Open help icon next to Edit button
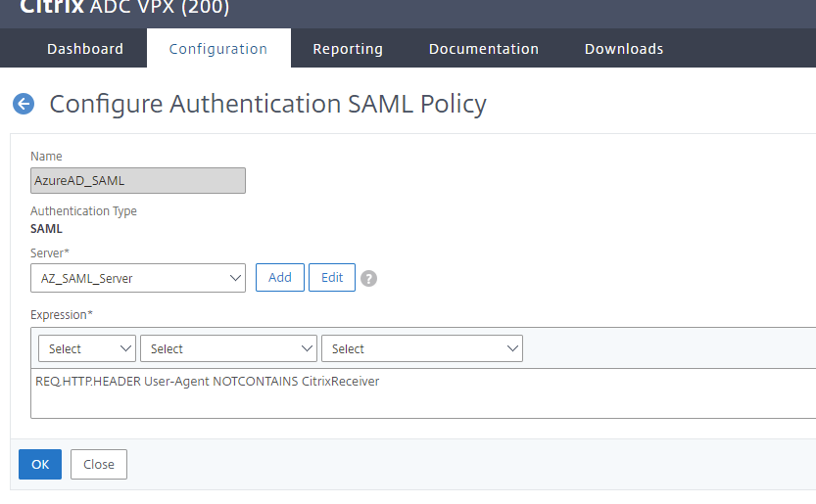816x504 pixels. (x=368, y=278)
